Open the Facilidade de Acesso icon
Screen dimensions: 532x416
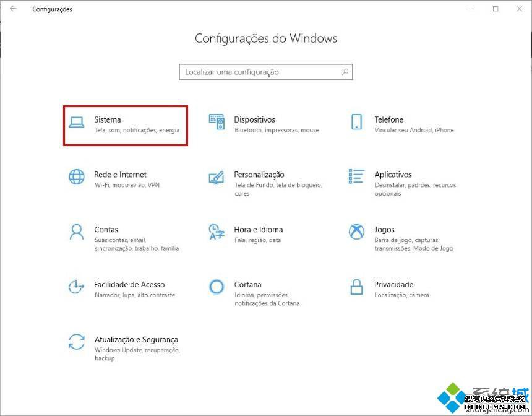pos(76,287)
